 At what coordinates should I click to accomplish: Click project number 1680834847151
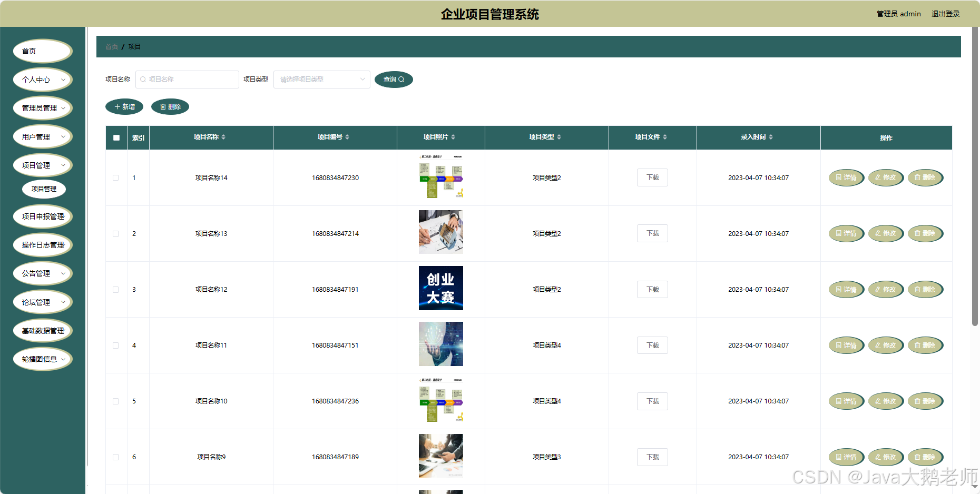[335, 345]
